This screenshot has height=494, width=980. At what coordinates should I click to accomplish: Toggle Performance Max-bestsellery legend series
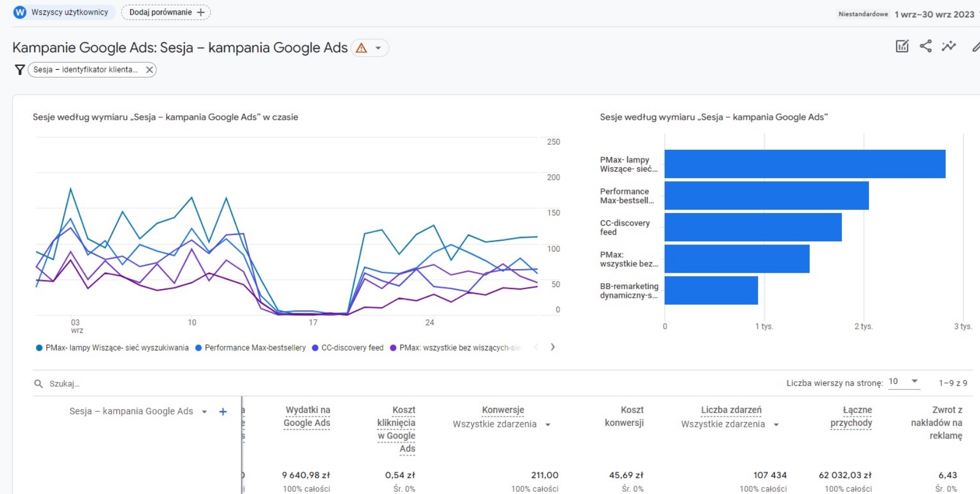(255, 348)
